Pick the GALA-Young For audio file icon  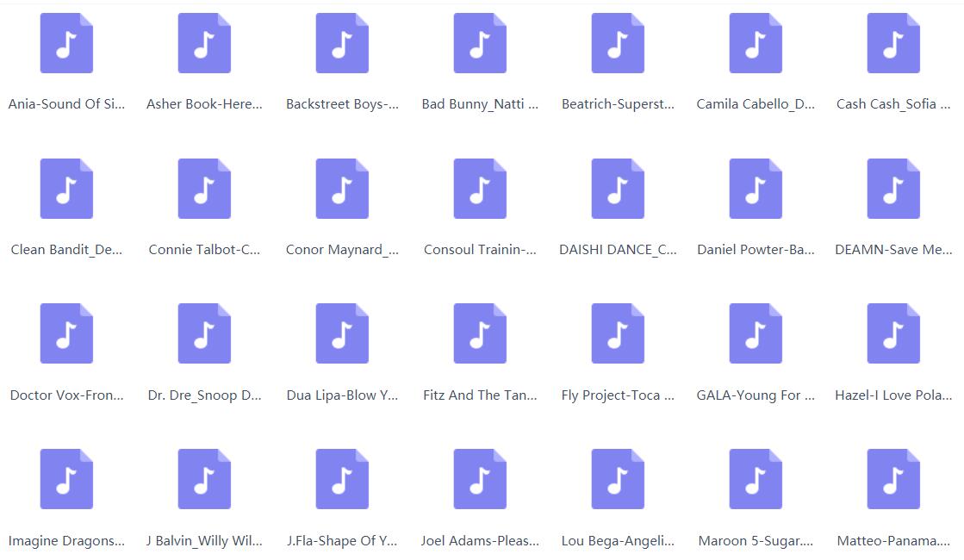point(756,333)
